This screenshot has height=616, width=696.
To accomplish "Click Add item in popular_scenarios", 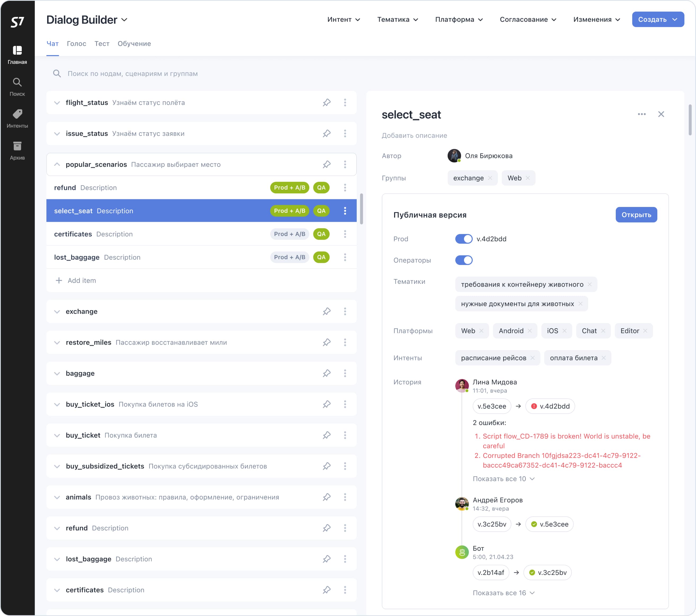I will click(x=75, y=280).
